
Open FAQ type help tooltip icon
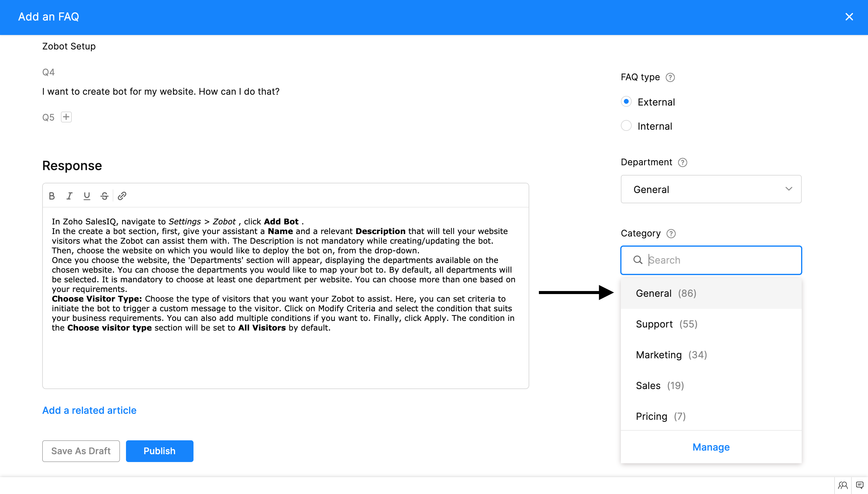pyautogui.click(x=670, y=77)
